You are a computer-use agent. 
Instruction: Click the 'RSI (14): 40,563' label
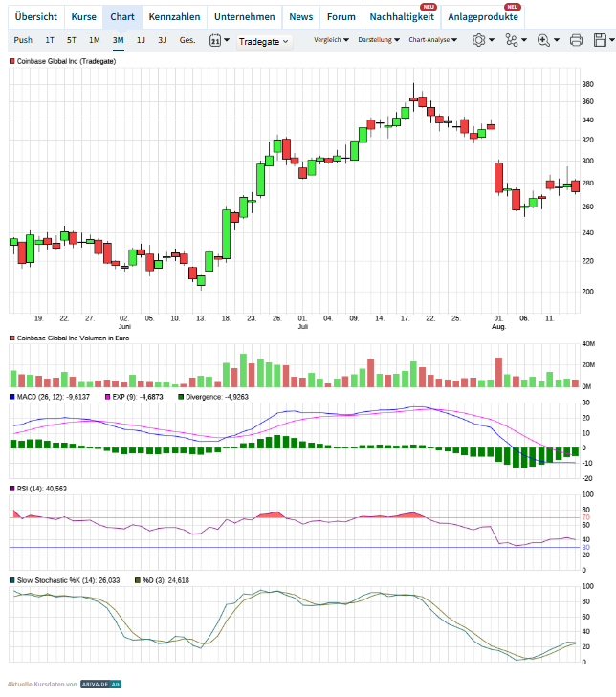click(42, 489)
